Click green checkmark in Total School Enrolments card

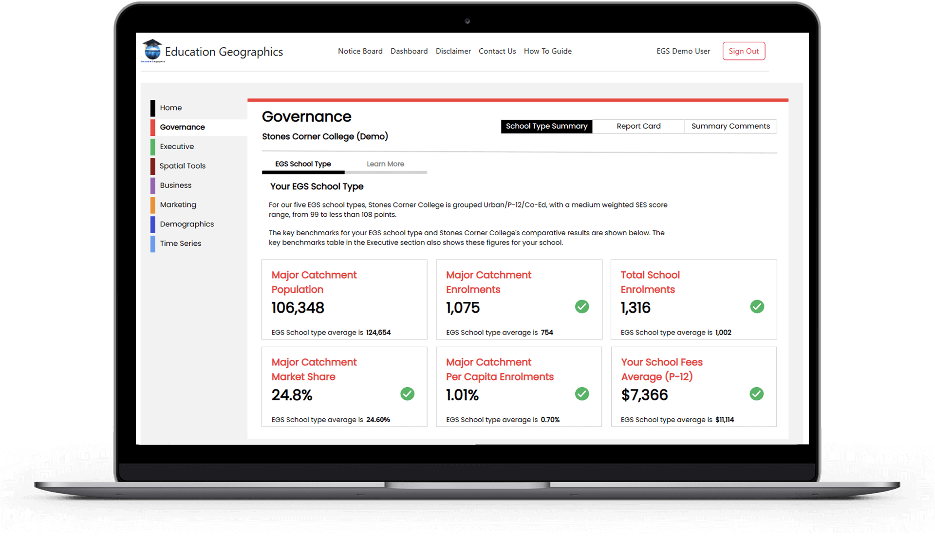click(x=757, y=307)
